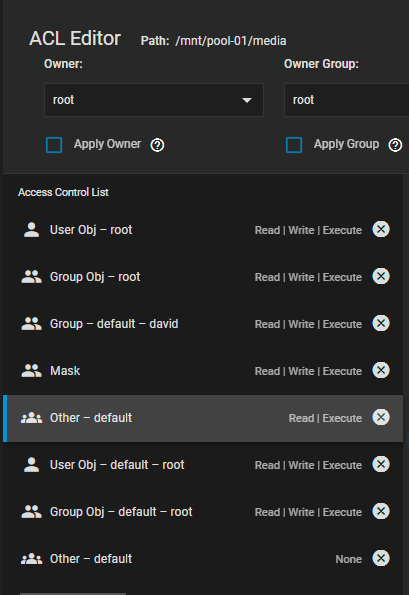Image resolution: width=409 pixels, height=595 pixels.
Task: Select the Mask entry in the list
Action: point(203,370)
